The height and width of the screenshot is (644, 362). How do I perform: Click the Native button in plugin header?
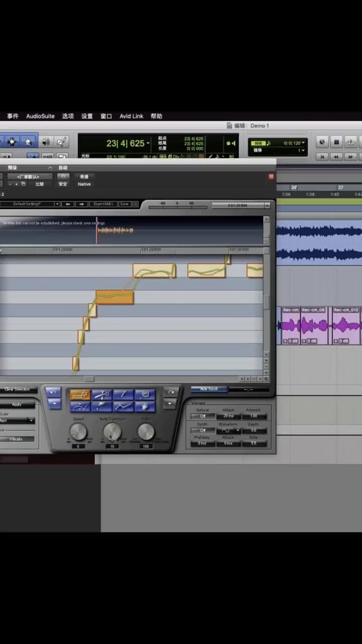click(x=84, y=184)
